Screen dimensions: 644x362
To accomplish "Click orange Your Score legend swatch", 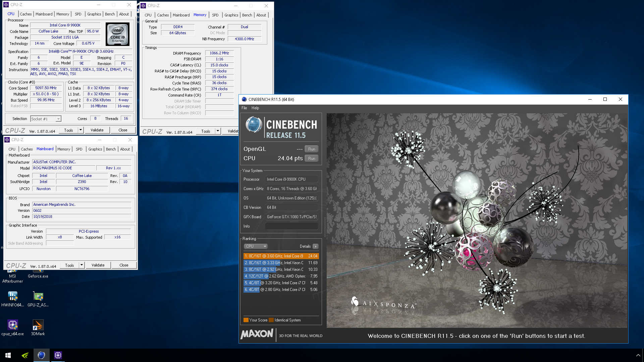I will [x=246, y=320].
